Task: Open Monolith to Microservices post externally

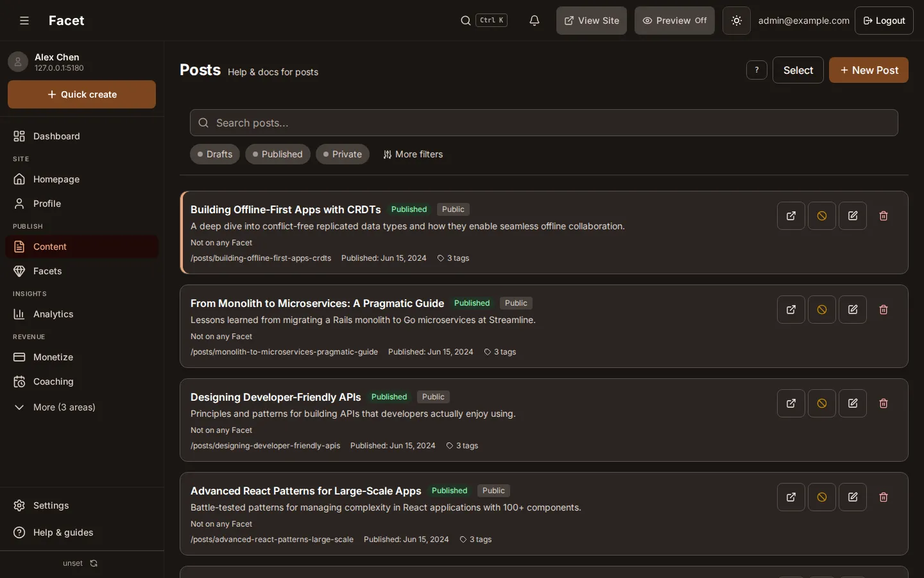Action: (791, 310)
